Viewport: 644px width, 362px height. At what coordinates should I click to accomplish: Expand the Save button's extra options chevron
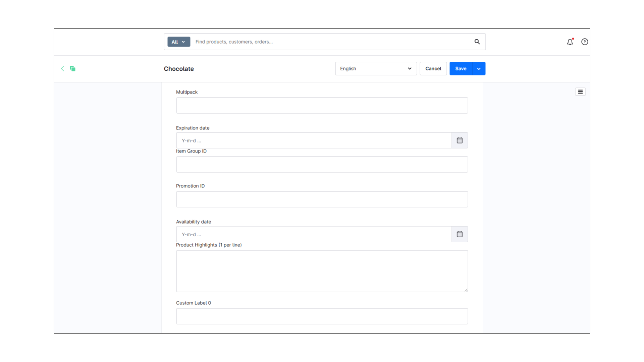[478, 68]
